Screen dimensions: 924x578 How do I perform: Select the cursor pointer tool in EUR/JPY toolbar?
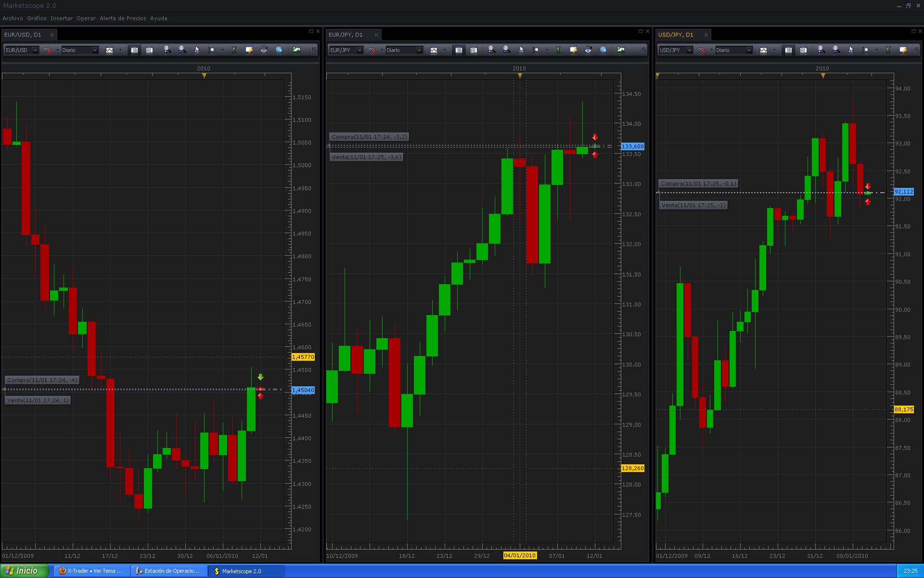click(521, 50)
